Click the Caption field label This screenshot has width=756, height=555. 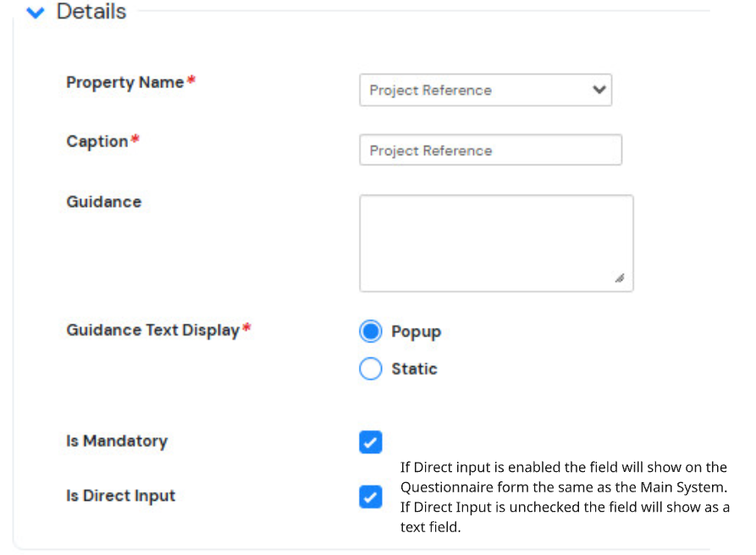pyautogui.click(x=97, y=142)
